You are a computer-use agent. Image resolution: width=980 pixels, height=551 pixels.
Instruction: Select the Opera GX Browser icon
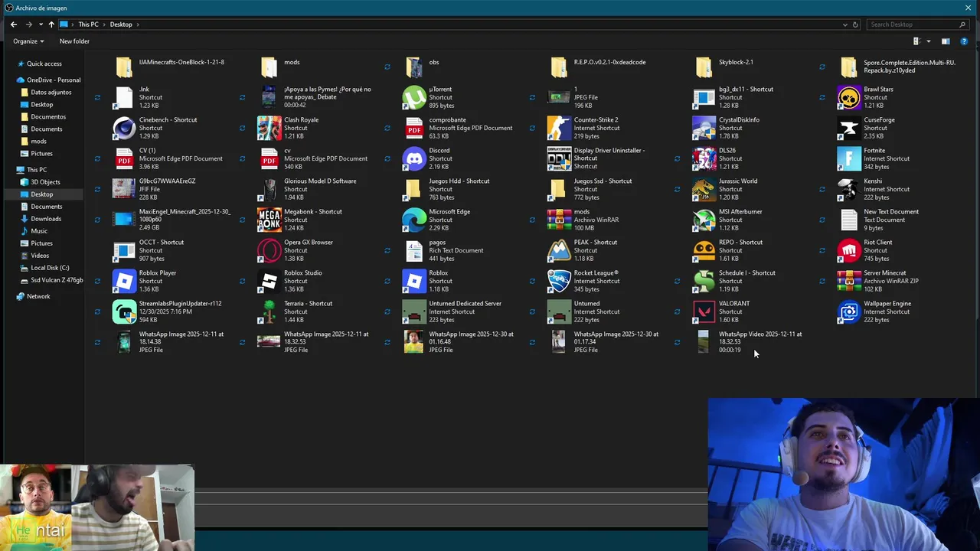tap(269, 250)
